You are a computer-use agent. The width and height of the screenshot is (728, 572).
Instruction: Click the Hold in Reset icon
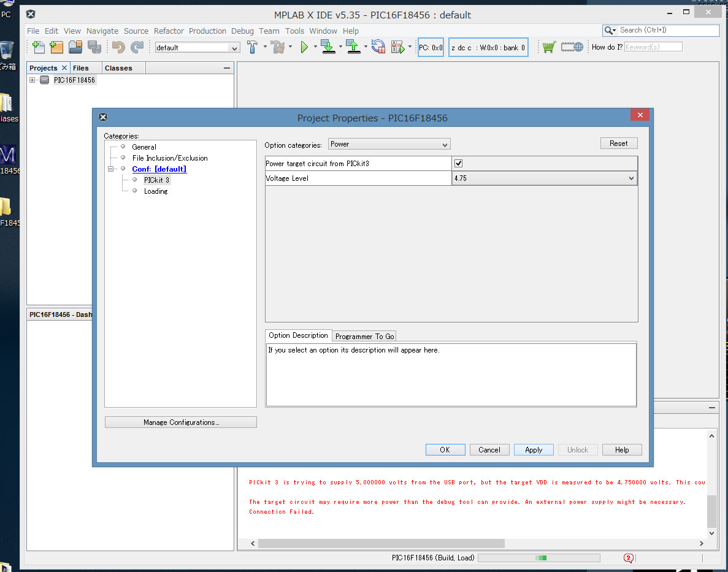378,47
